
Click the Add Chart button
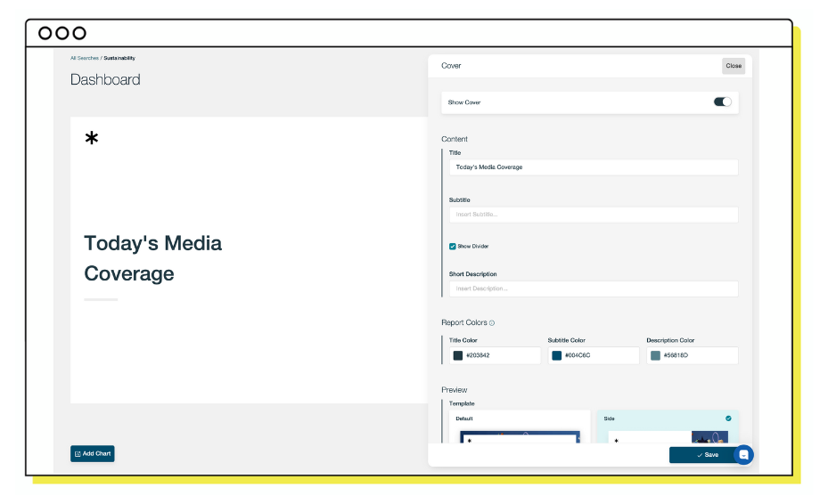click(x=93, y=453)
